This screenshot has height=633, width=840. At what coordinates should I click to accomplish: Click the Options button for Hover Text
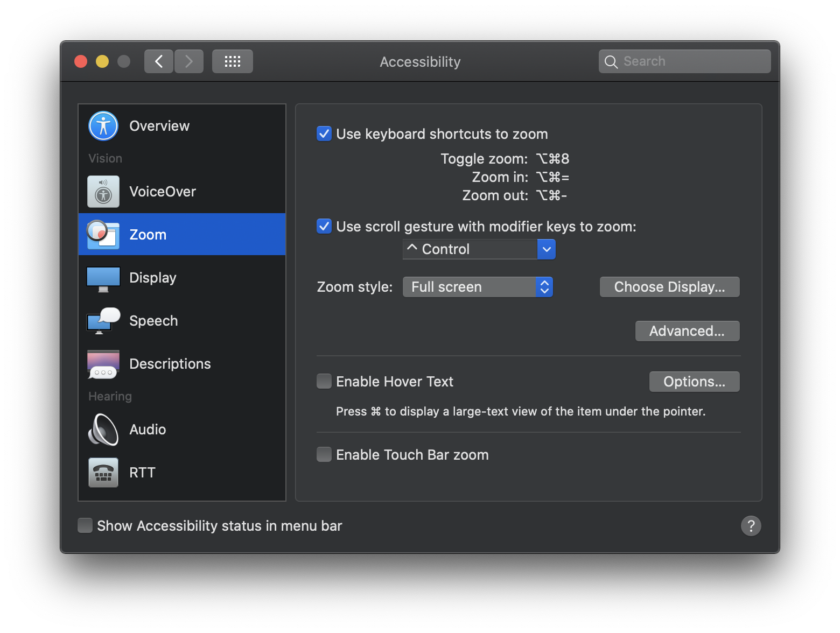click(694, 381)
